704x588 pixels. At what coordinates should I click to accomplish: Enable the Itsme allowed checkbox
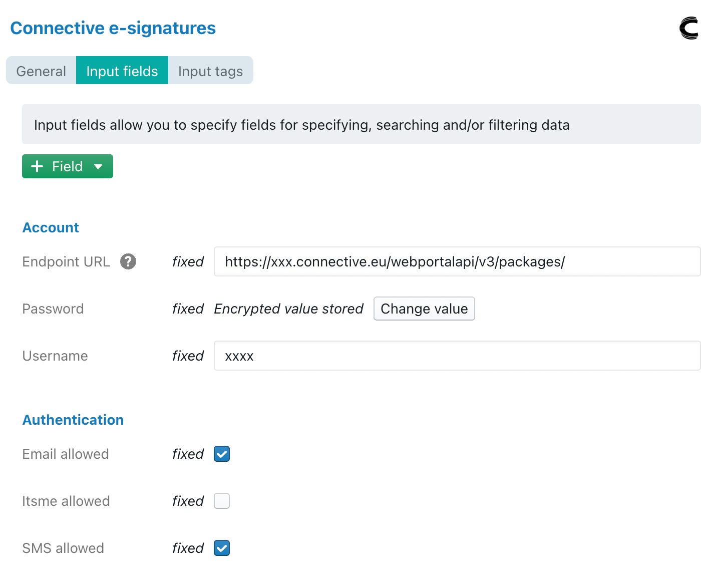[222, 501]
